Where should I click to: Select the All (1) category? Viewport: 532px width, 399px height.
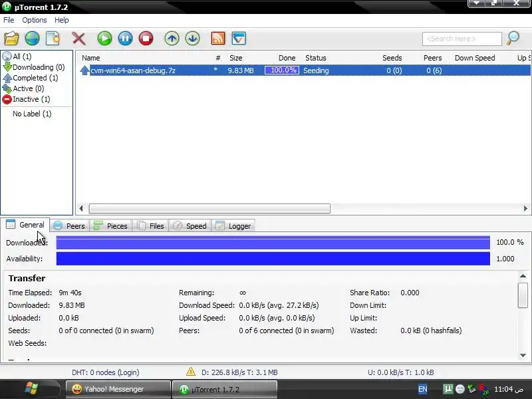17,57
